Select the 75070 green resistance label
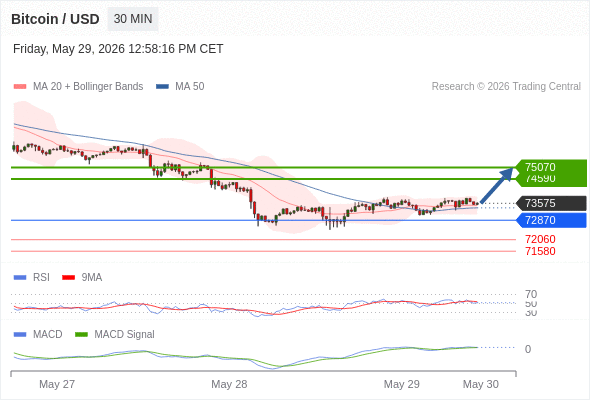The image size is (590, 400). coord(551,167)
